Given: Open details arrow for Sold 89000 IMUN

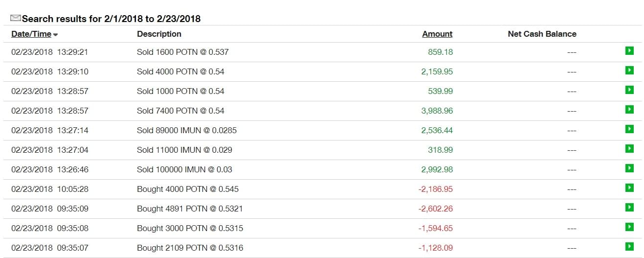Looking at the screenshot, I should coord(629,129).
